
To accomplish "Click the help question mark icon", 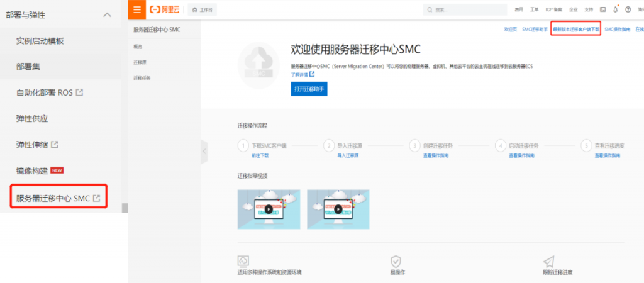I will pyautogui.click(x=628, y=9).
